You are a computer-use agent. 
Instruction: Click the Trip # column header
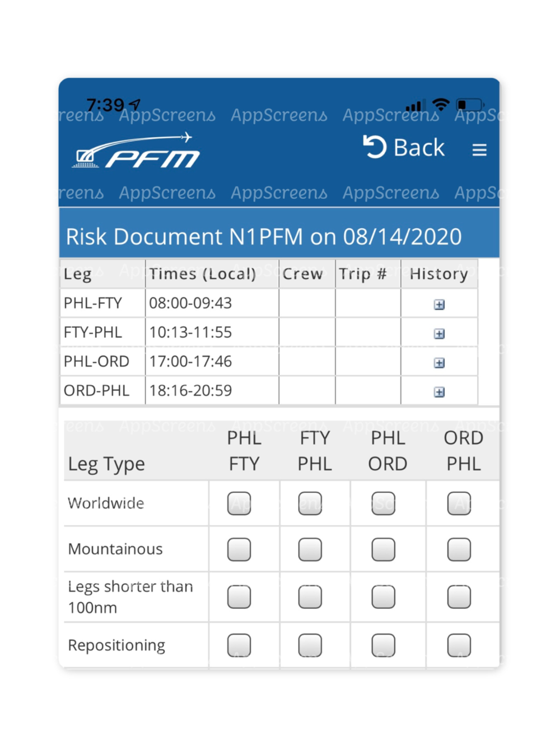pos(368,274)
